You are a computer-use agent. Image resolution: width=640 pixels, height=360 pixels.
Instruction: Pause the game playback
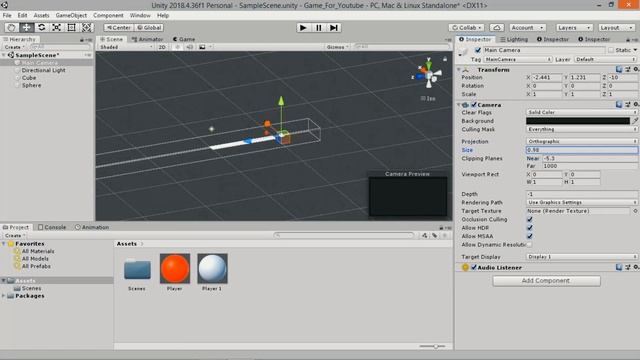pos(318,27)
